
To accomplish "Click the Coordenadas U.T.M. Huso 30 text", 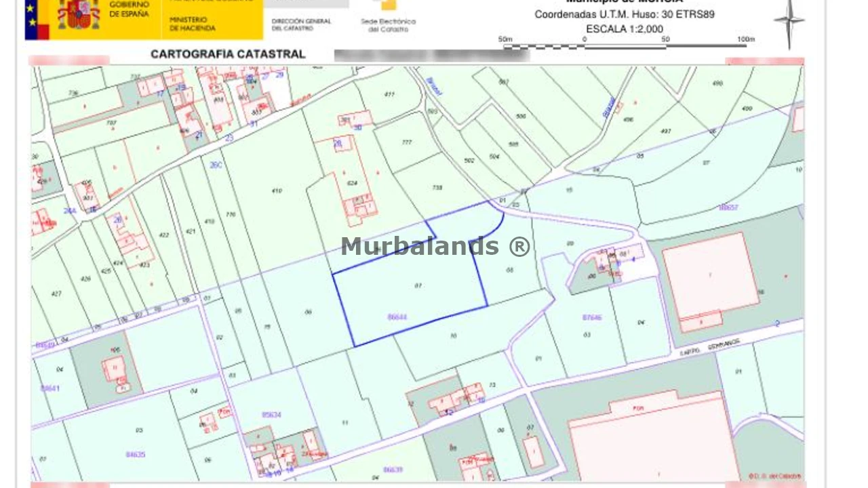I will click(x=624, y=14).
